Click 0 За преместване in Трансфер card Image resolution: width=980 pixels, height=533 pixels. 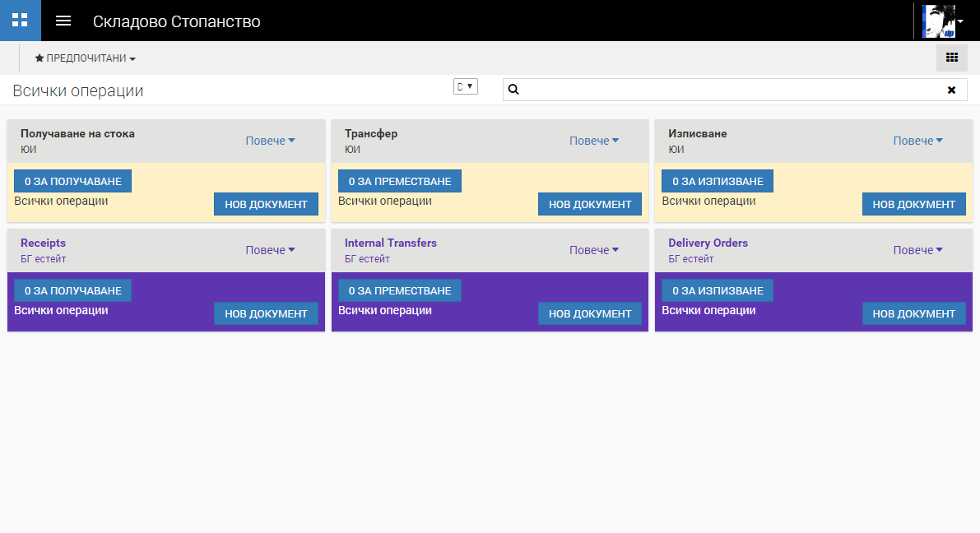pyautogui.click(x=399, y=181)
